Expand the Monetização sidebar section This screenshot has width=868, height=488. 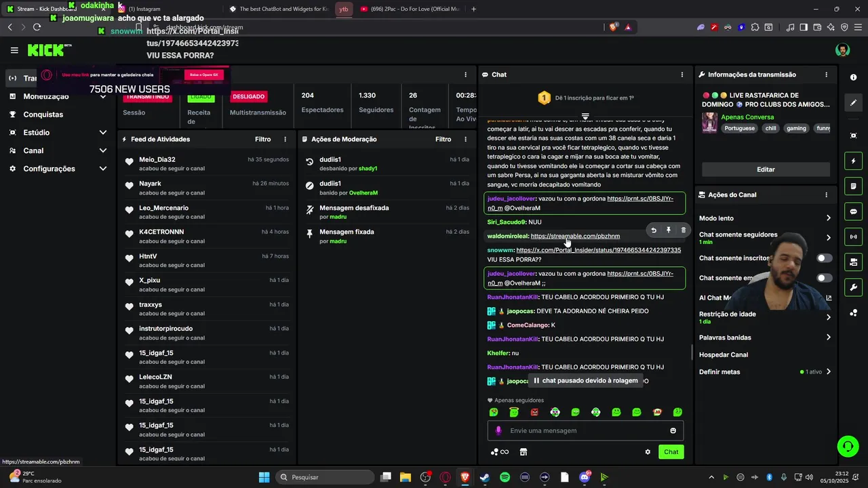[x=102, y=96]
